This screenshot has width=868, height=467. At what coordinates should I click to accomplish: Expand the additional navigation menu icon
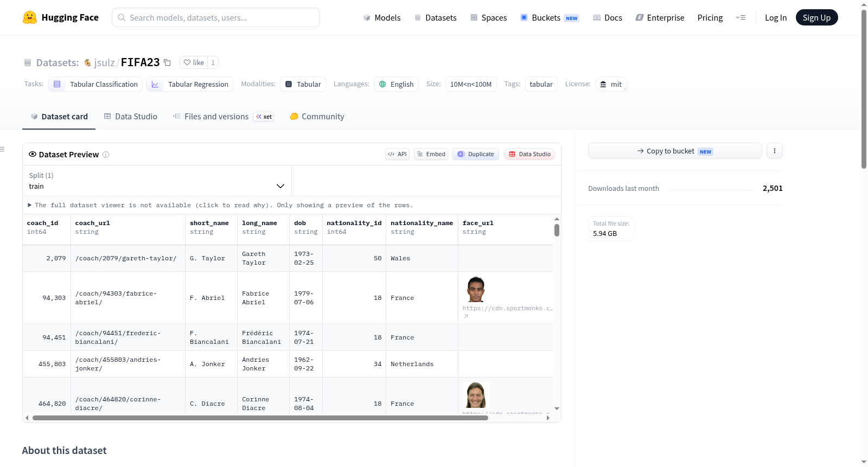[x=741, y=18]
